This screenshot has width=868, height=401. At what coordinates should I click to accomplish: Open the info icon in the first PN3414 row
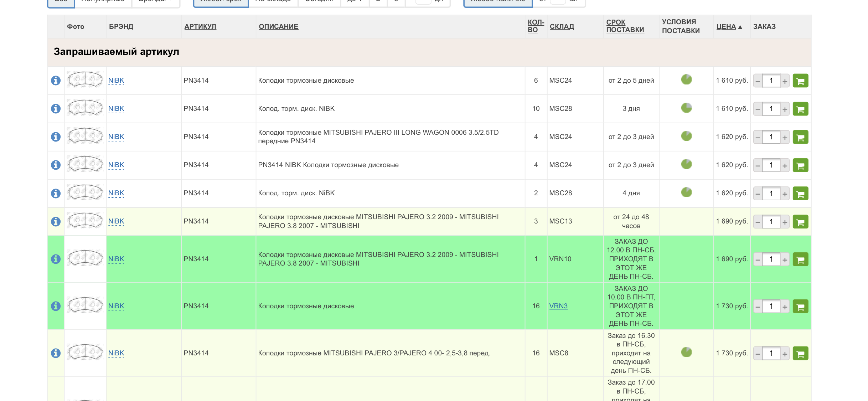pyautogui.click(x=56, y=81)
